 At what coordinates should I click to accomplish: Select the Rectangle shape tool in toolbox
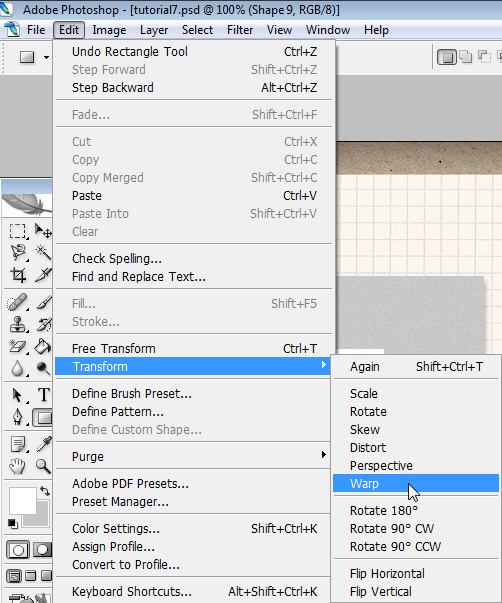43,418
